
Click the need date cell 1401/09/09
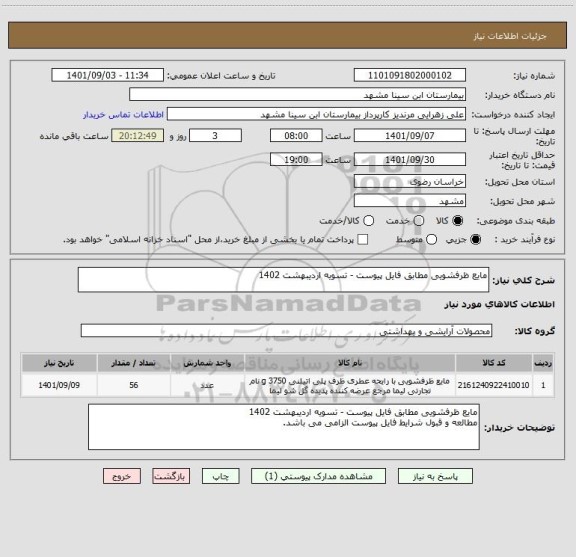(59, 385)
